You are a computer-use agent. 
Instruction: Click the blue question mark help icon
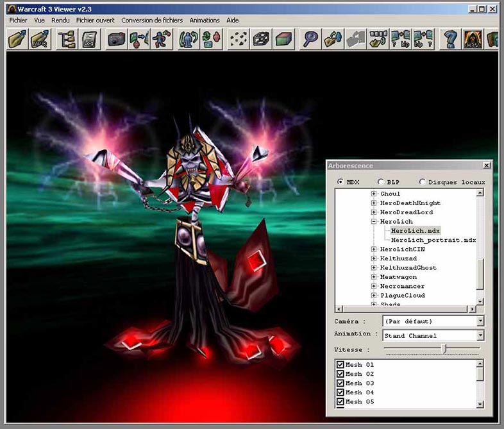coord(450,39)
